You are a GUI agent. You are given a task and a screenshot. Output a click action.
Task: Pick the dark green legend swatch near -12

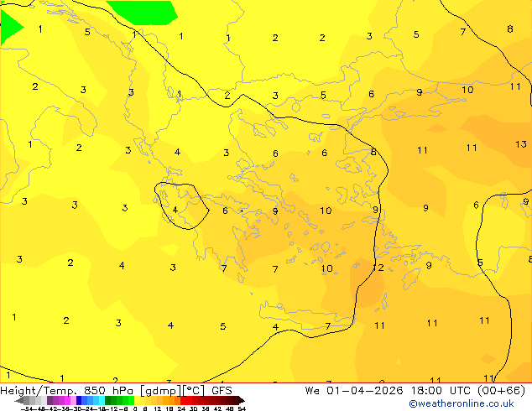click(x=108, y=400)
